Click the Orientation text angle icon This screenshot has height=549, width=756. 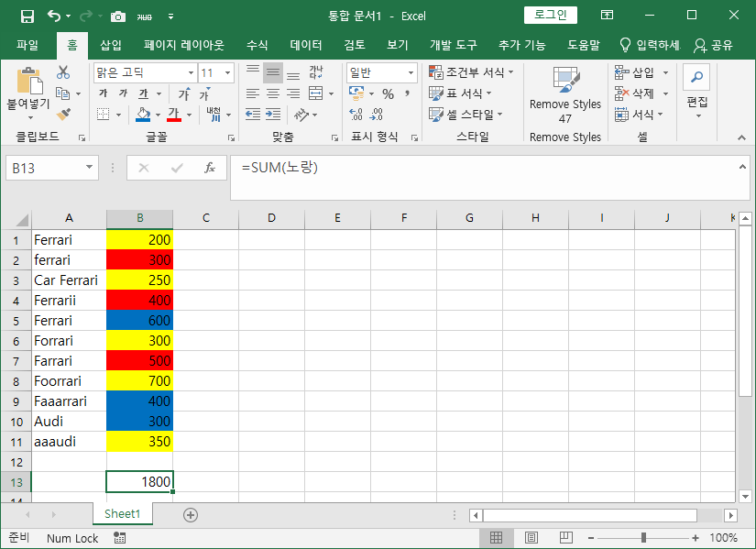[x=301, y=115]
